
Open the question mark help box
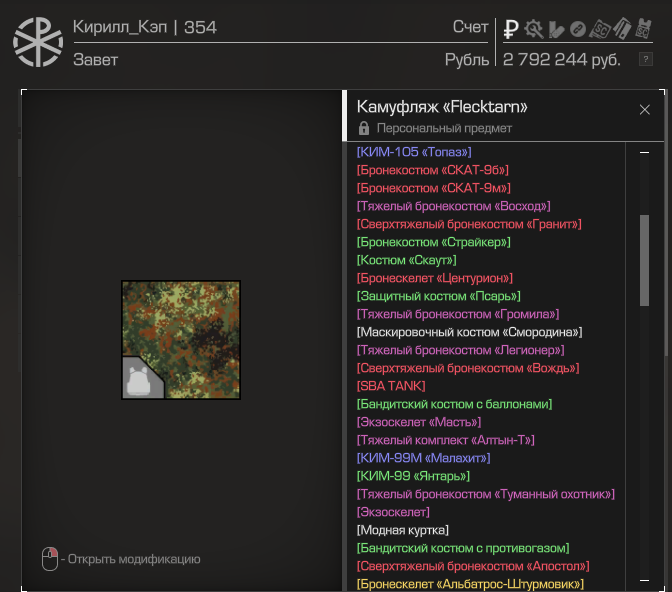click(x=645, y=59)
